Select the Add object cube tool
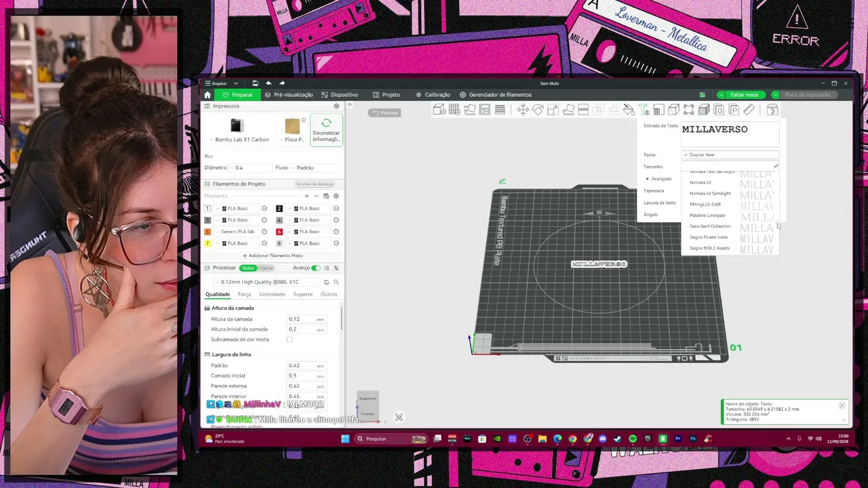 (x=439, y=110)
